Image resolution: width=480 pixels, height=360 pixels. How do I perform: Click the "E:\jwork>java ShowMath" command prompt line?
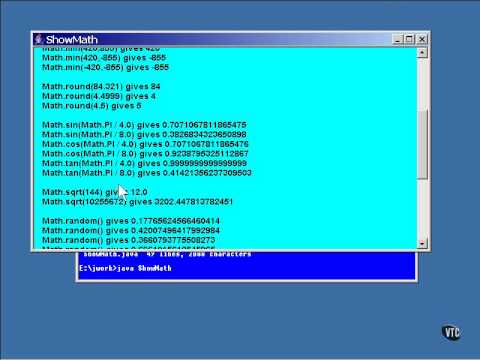[x=125, y=268]
